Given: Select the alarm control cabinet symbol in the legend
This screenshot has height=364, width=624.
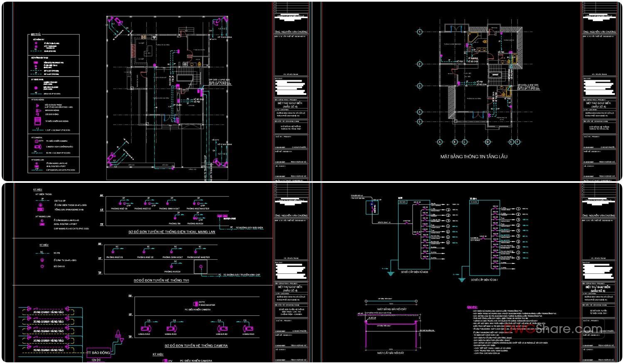Looking at the screenshot, I should point(37,121).
